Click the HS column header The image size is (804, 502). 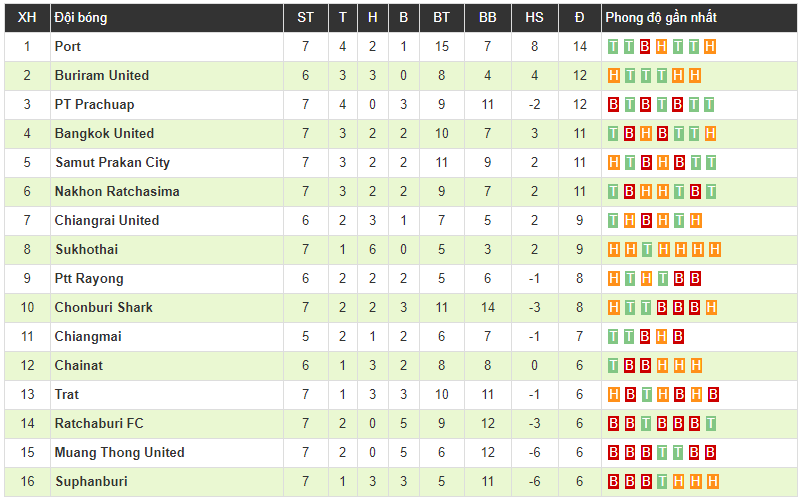pyautogui.click(x=534, y=17)
